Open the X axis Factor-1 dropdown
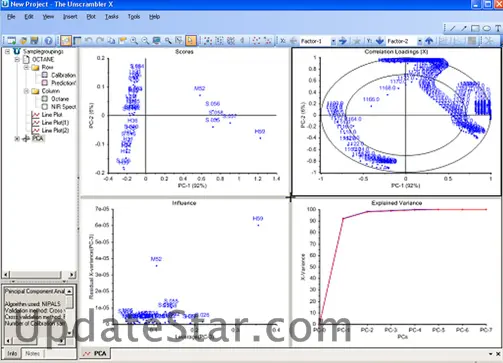Viewport: 503px width, 363px height. coord(333,41)
